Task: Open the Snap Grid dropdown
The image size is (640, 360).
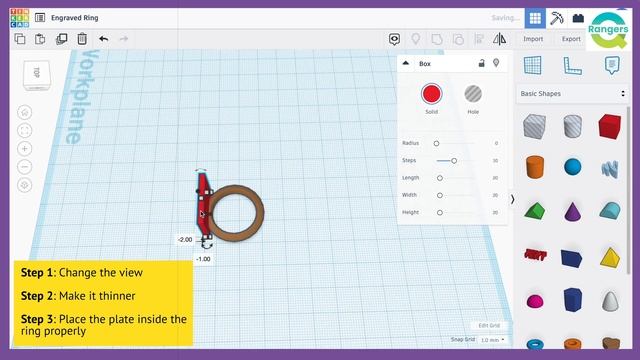Action: coord(493,340)
